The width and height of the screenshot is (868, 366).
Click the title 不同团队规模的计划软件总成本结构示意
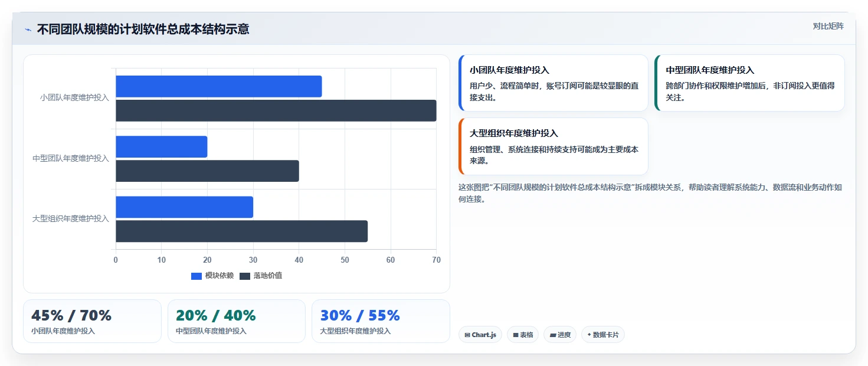pyautogui.click(x=143, y=30)
